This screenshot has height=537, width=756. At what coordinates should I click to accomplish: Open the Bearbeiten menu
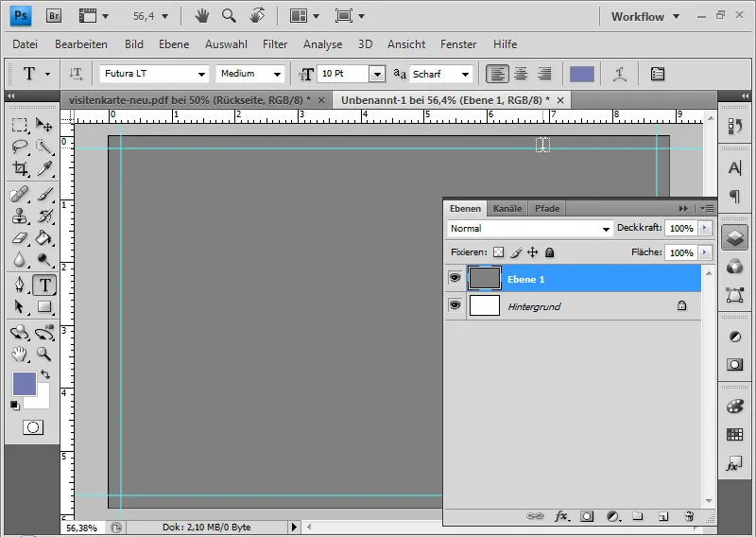coord(81,44)
